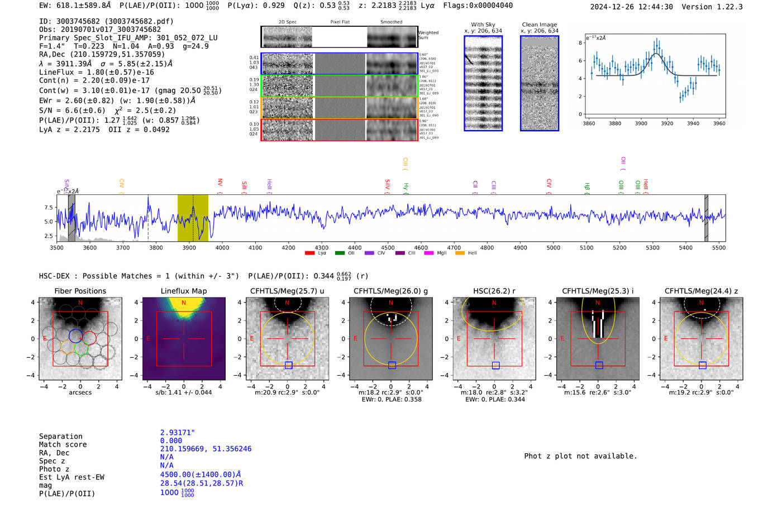Click the "Phot z plot not available." text
The height and width of the screenshot is (532, 782).
[x=580, y=456]
